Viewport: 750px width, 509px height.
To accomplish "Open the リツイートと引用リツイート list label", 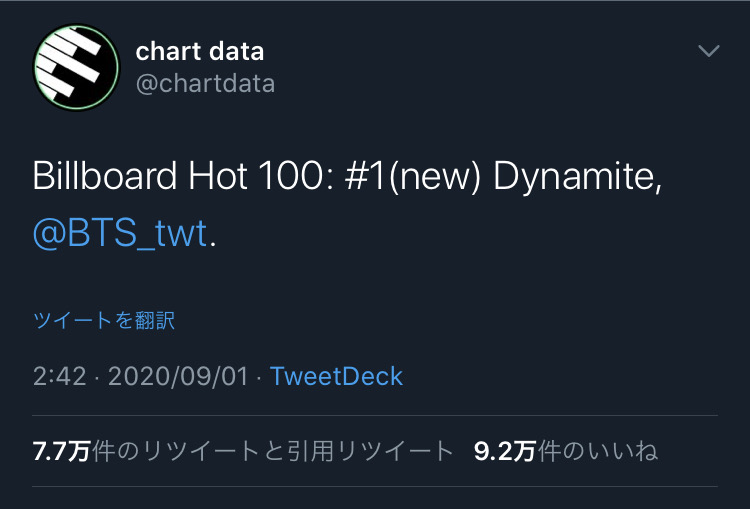I will click(x=297, y=451).
